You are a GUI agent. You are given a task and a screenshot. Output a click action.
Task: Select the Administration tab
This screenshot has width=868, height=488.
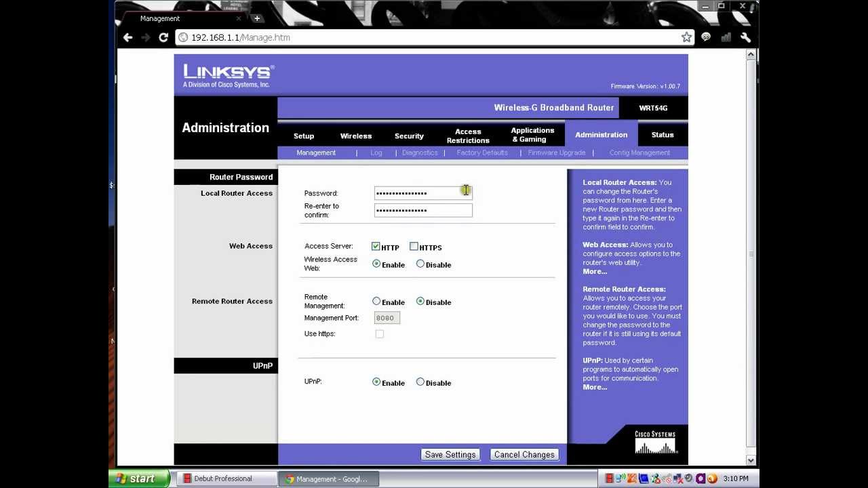[x=601, y=135]
